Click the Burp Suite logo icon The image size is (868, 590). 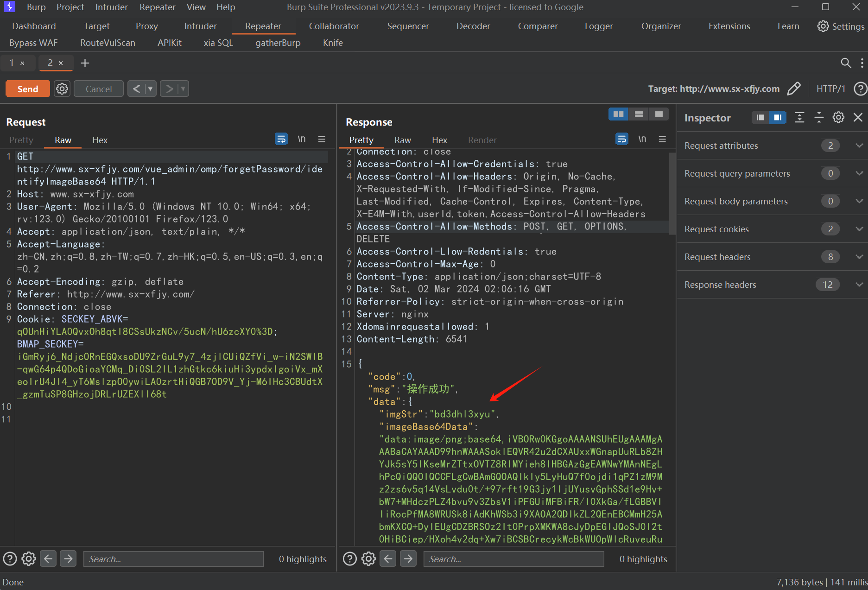point(9,6)
